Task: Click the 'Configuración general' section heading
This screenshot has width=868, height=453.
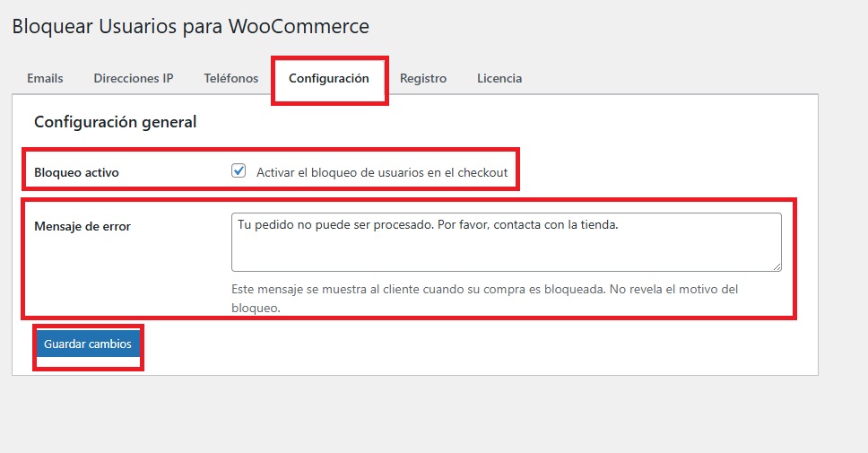Action: (x=115, y=122)
